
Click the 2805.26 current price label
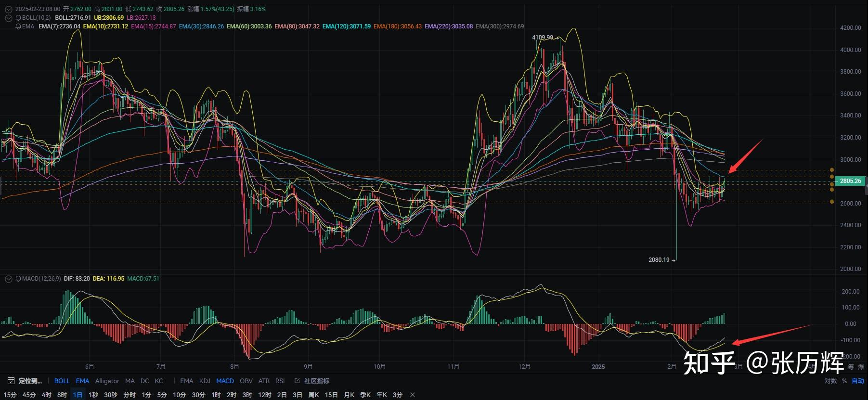coord(850,181)
